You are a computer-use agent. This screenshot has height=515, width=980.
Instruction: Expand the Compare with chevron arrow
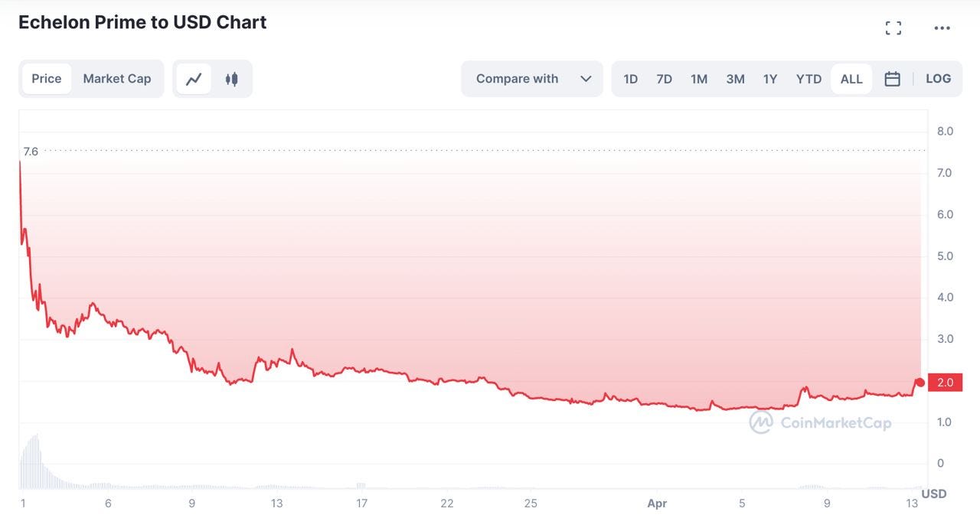586,78
